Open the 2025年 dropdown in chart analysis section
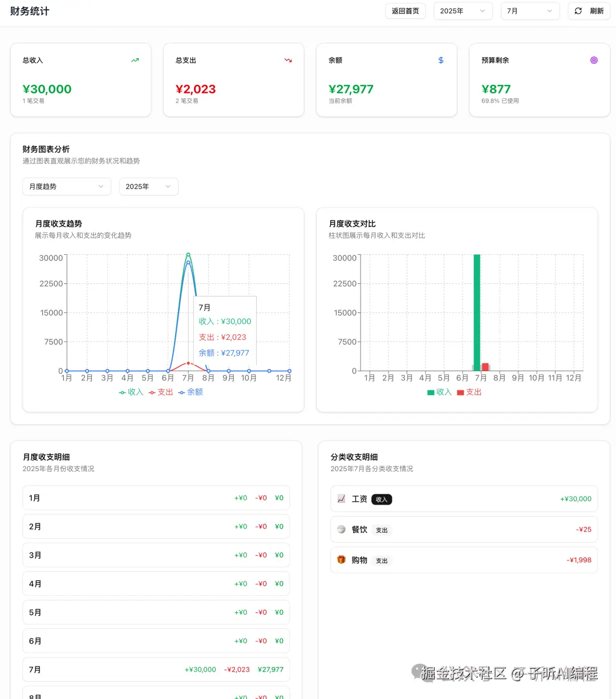This screenshot has height=699, width=616. click(x=149, y=186)
